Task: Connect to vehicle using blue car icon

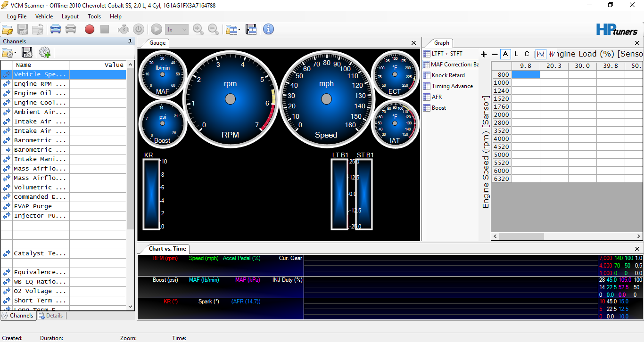Action: point(56,29)
